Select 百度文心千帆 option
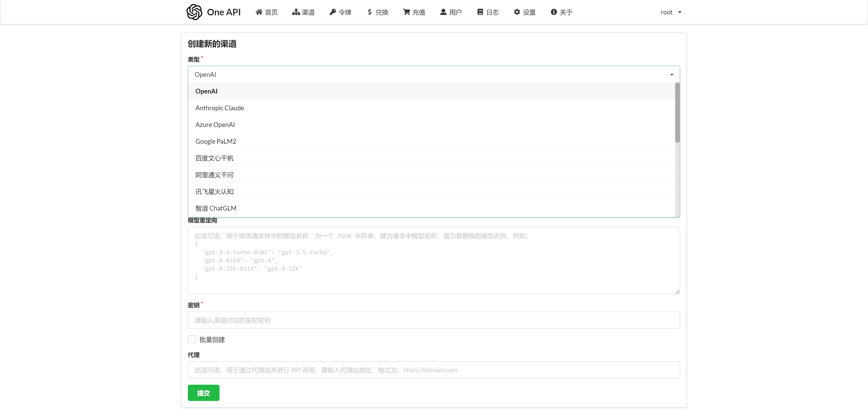This screenshot has width=868, height=417. click(x=214, y=158)
